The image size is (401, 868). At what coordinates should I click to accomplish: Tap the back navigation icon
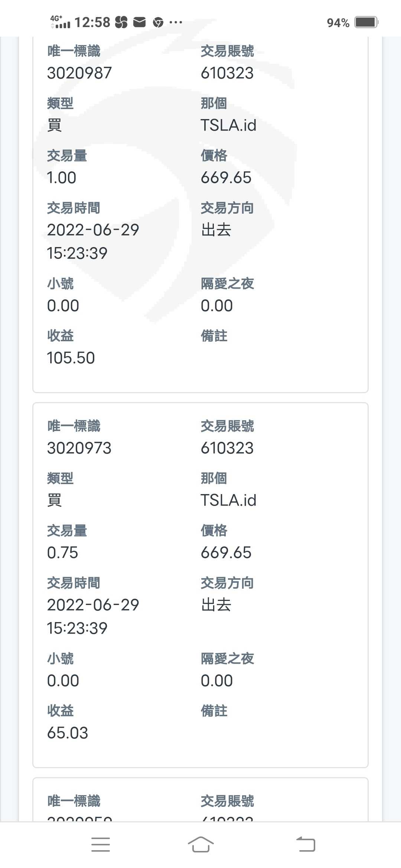[x=306, y=845]
